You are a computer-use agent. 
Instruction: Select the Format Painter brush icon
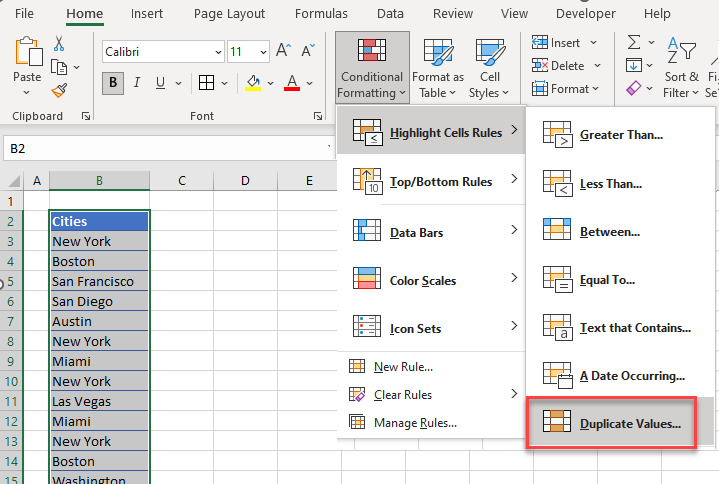[x=59, y=90]
